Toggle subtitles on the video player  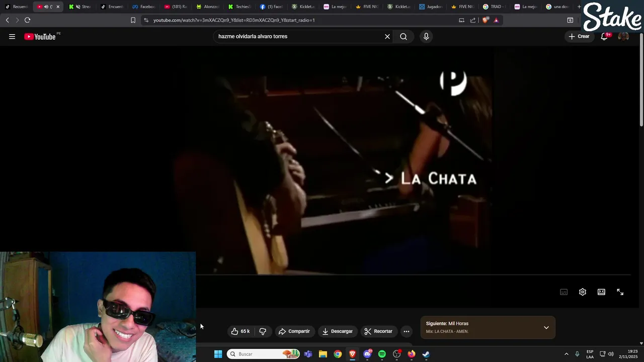pos(564,292)
